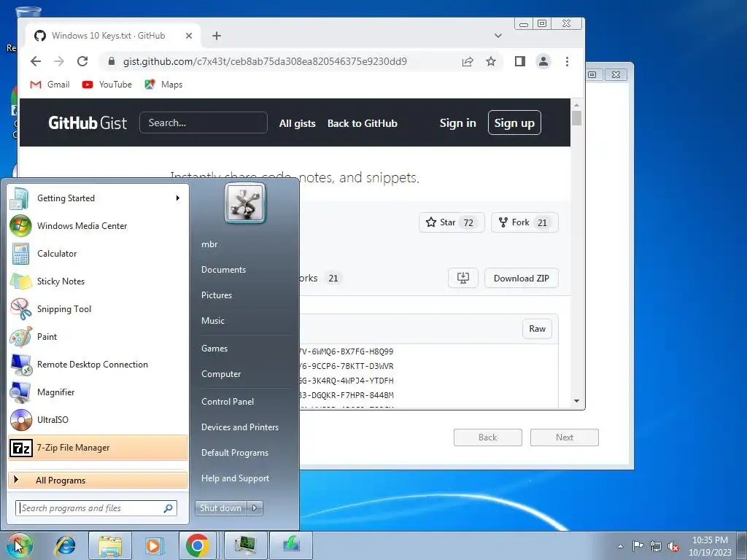Viewport: 747px width, 560px height.
Task: Open Default Programs
Action: (x=235, y=453)
